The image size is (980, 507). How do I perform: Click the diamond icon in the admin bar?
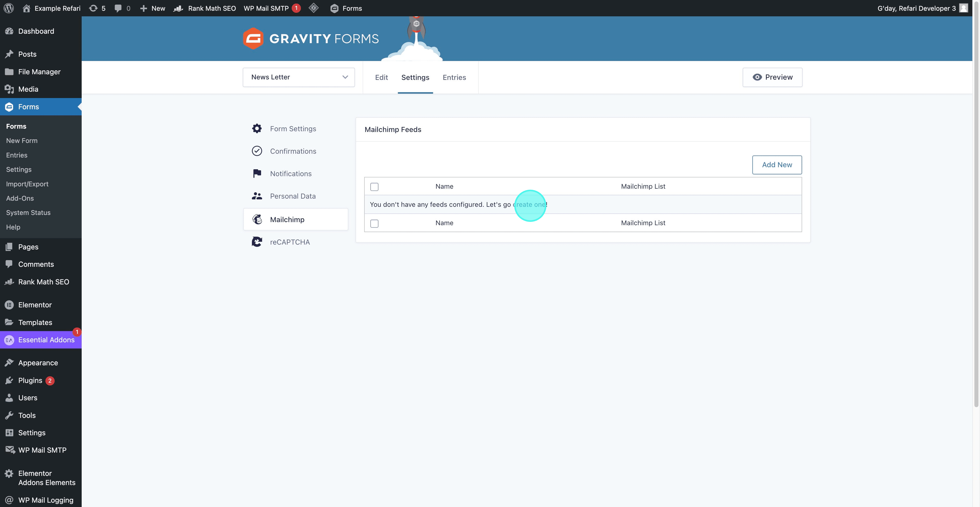(313, 8)
